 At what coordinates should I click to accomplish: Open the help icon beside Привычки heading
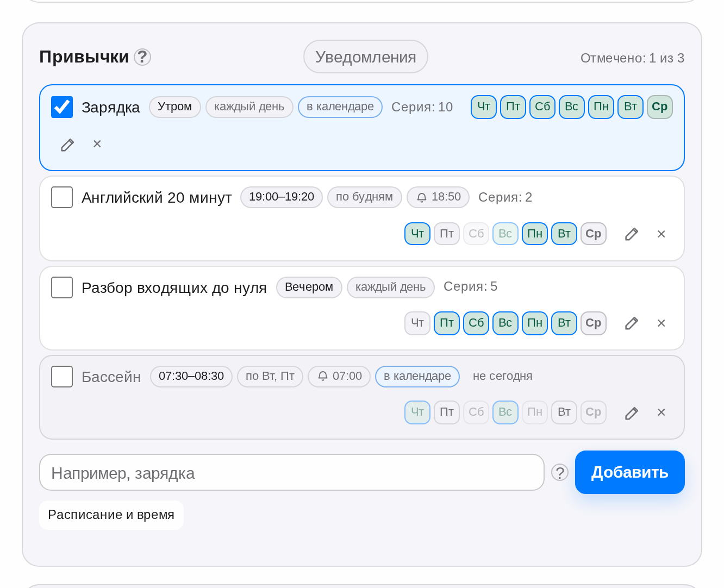pos(142,57)
